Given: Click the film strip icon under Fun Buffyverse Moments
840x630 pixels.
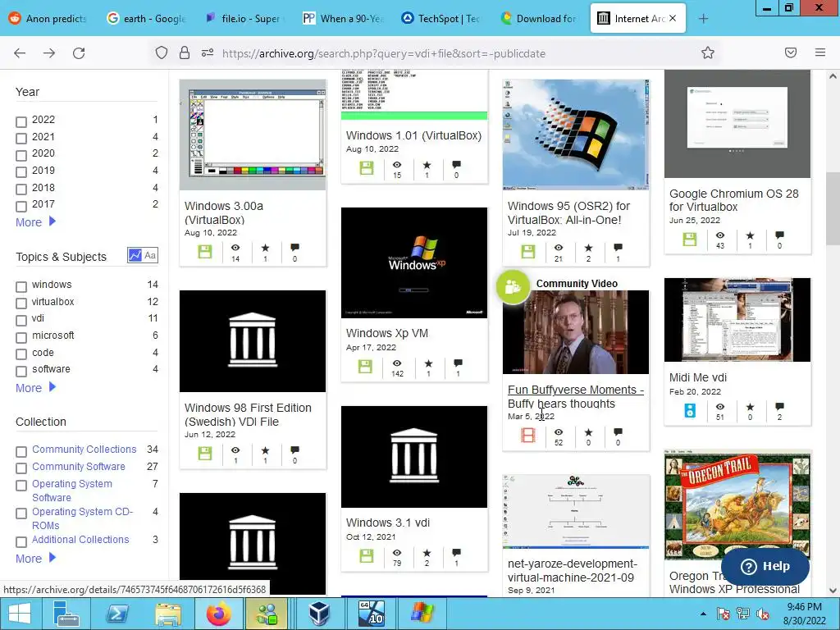Looking at the screenshot, I should point(528,435).
